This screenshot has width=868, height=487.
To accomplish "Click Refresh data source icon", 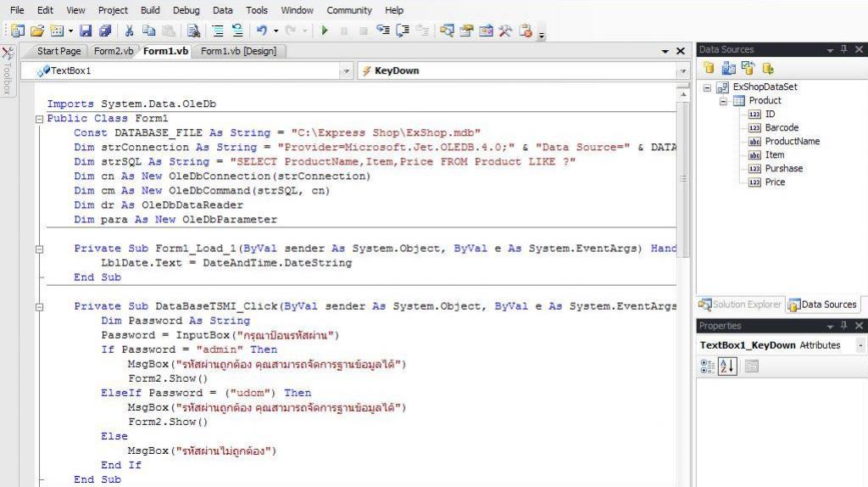I will 768,69.
